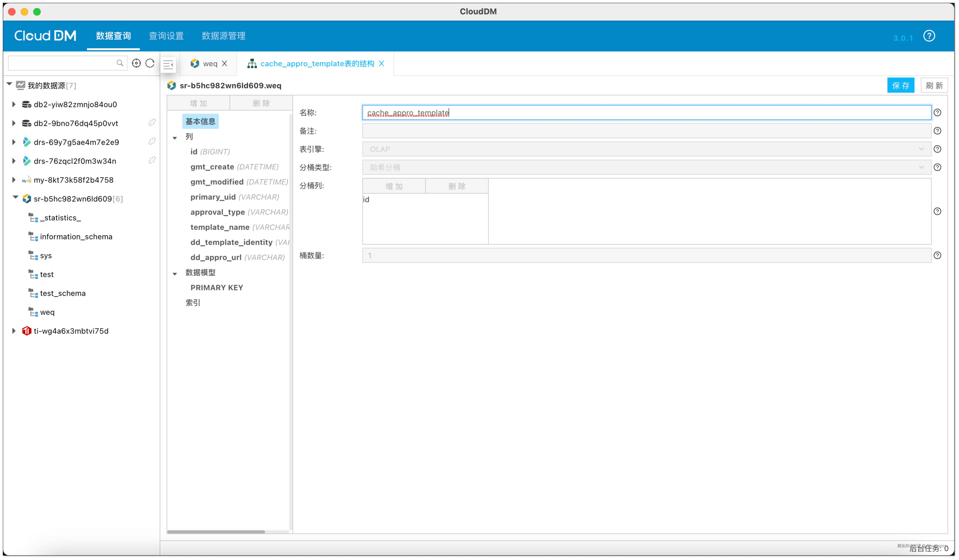Open the 数据源管理 tab
This screenshot has width=959, height=560.
[224, 36]
